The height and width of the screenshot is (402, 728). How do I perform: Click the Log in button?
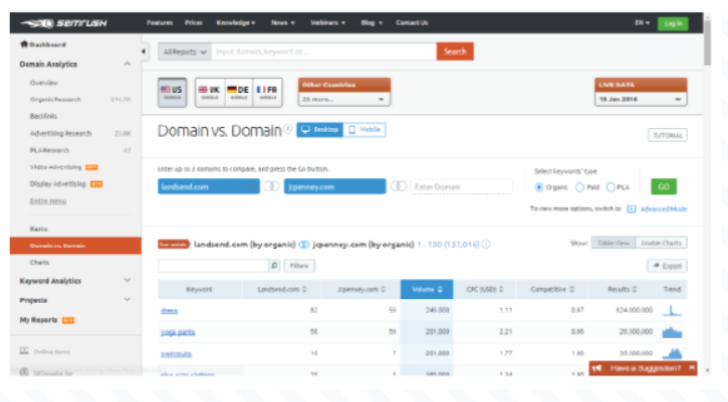[673, 23]
